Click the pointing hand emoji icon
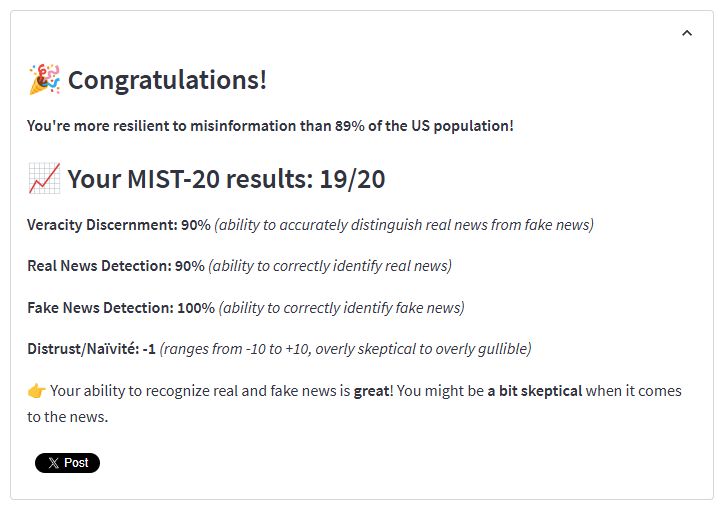The height and width of the screenshot is (510, 724). 36,391
